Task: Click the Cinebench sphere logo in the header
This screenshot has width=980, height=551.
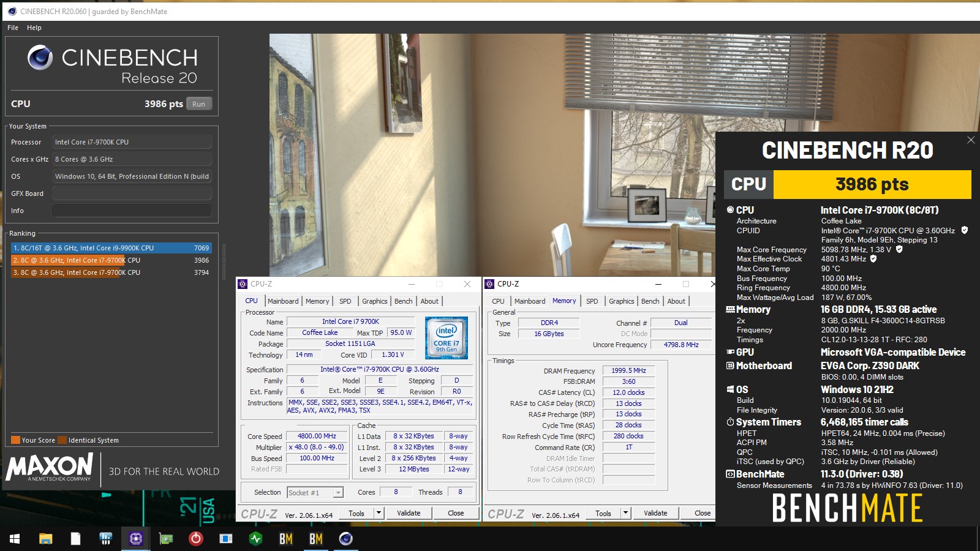Action: tap(40, 58)
